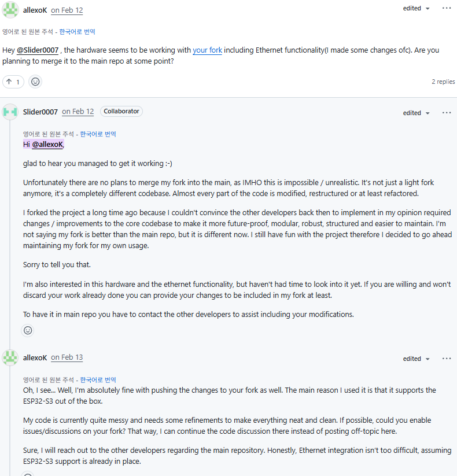The height and width of the screenshot is (476, 457).
Task: Click the @allexoK mention in Slider0007's reply
Action: pos(47,144)
